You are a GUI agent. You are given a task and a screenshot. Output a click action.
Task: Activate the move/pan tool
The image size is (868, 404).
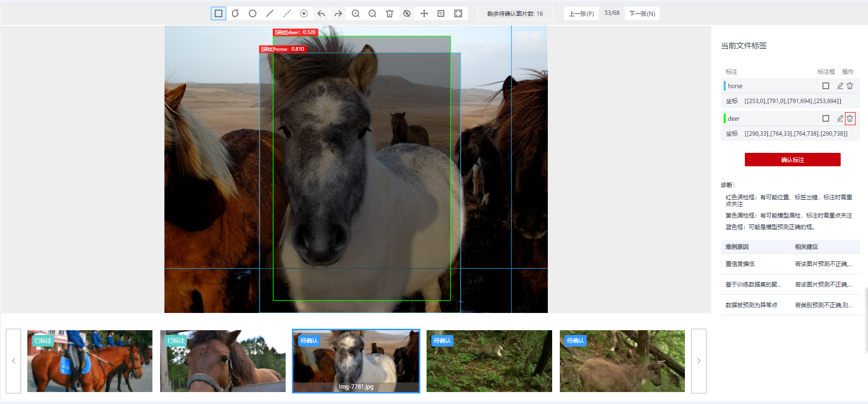[424, 13]
